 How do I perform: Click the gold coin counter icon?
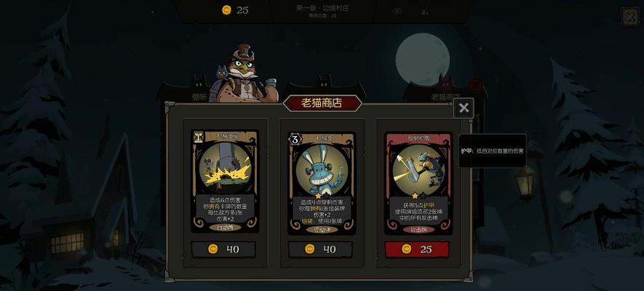(226, 10)
